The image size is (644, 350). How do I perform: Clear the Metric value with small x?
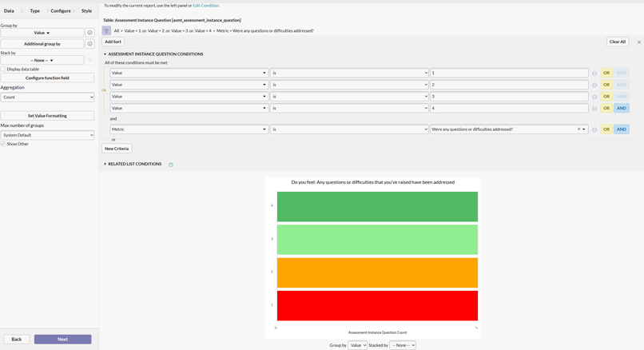[578, 129]
